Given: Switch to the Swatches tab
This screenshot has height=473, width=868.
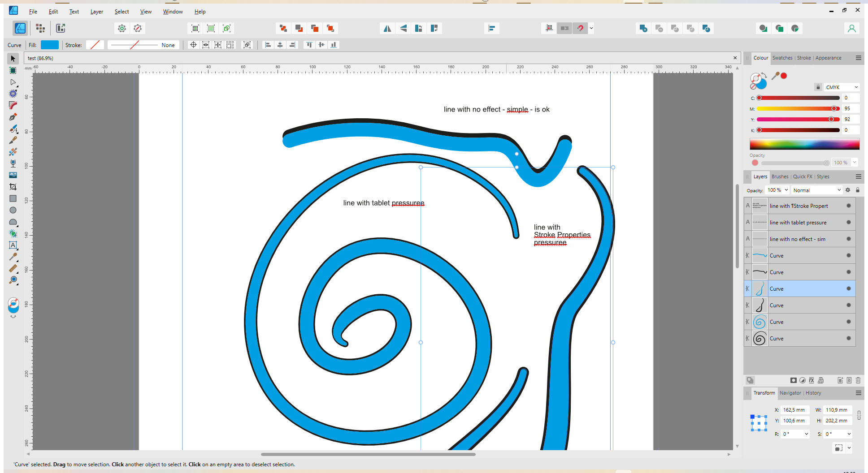Looking at the screenshot, I should pyautogui.click(x=782, y=58).
